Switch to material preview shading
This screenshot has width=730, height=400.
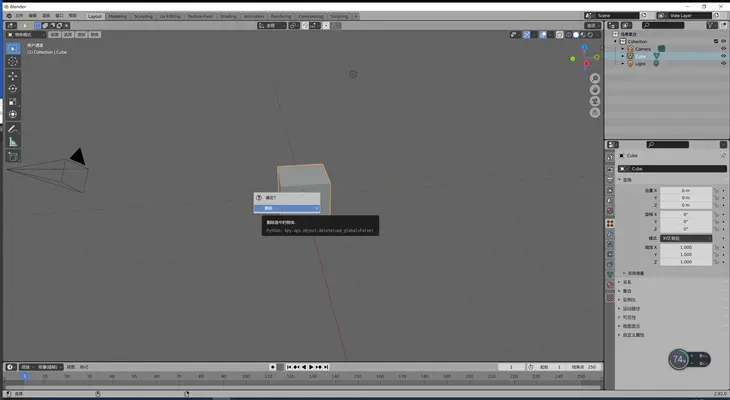pos(583,34)
